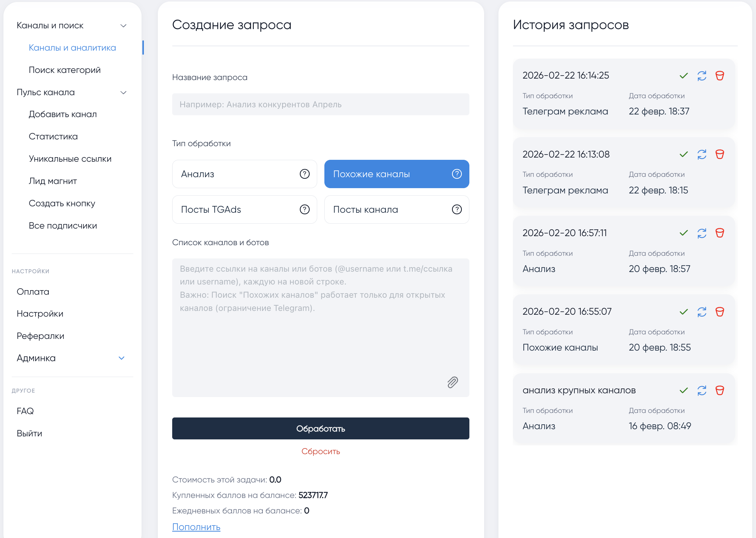Delete the 2026-02-22 16:13:08 request
Image resolution: width=756 pixels, height=538 pixels.
[x=720, y=154]
